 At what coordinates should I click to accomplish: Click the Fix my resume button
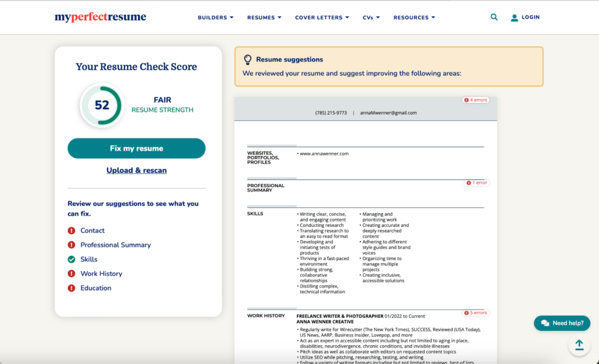click(136, 148)
